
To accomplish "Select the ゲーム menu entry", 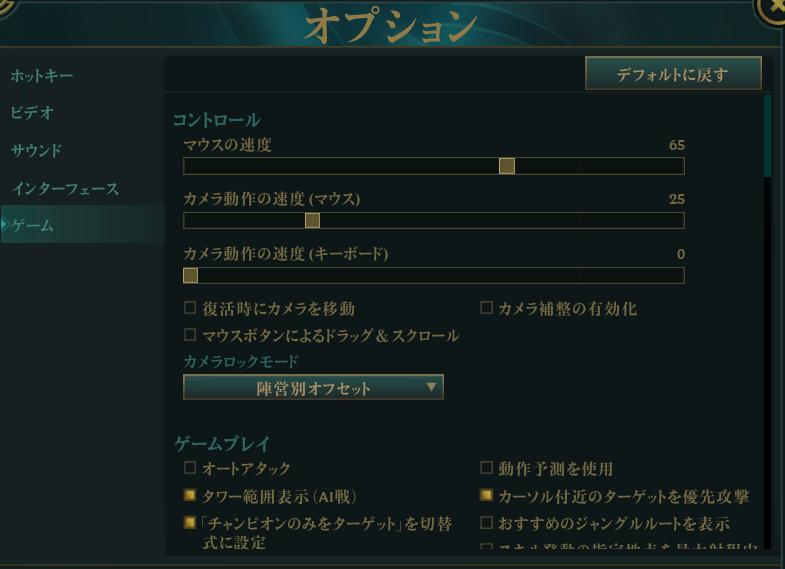I will pyautogui.click(x=33, y=226).
